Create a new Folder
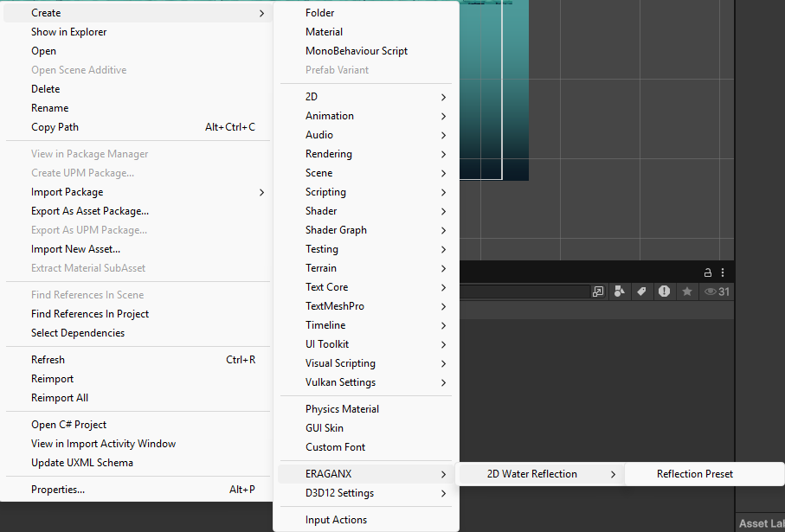Image resolution: width=785 pixels, height=532 pixels. pos(366,12)
